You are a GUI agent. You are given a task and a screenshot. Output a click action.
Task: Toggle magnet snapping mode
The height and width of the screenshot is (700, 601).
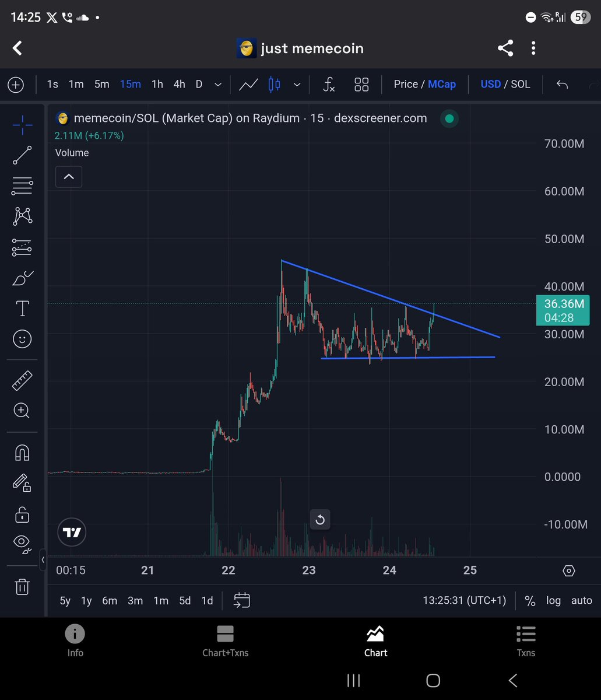tap(22, 452)
